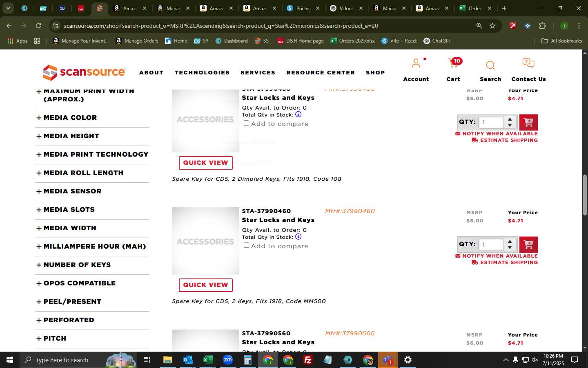
Task: Open the Resource Center menu
Action: pos(321,72)
